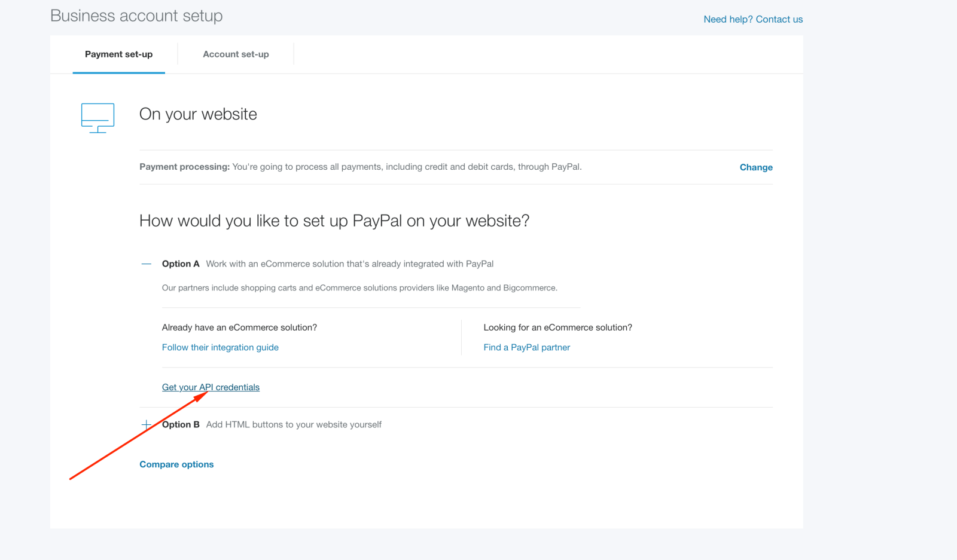Switch to the Payment set-up tab

click(118, 54)
